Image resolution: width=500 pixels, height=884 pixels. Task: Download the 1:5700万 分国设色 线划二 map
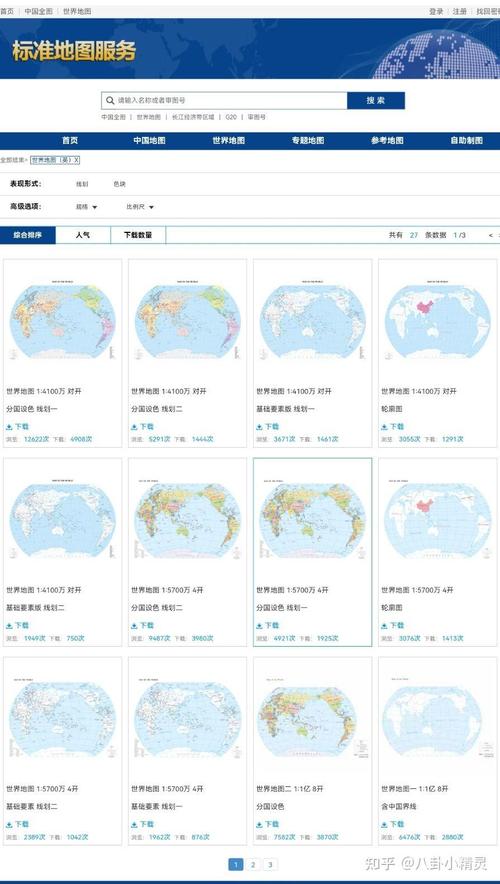coord(142,626)
